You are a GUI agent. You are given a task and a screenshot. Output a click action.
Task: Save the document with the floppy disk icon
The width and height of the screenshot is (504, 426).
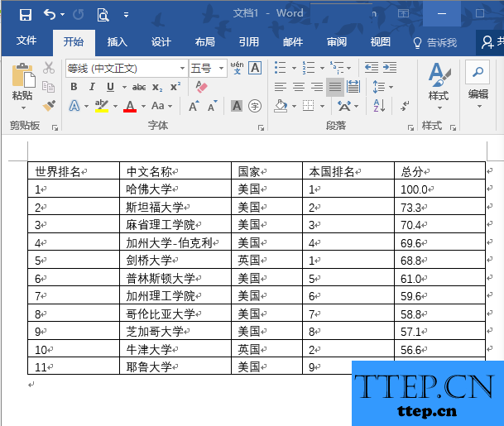click(x=26, y=14)
